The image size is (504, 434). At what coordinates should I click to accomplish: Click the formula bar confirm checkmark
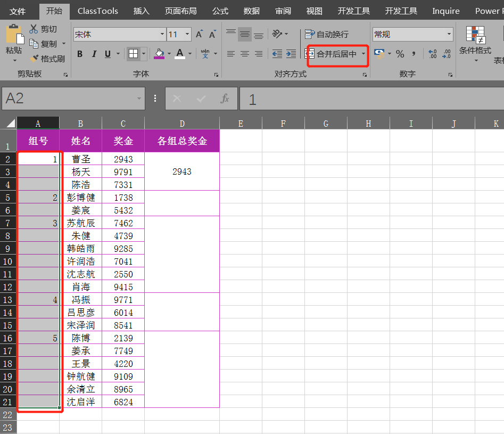click(x=201, y=99)
